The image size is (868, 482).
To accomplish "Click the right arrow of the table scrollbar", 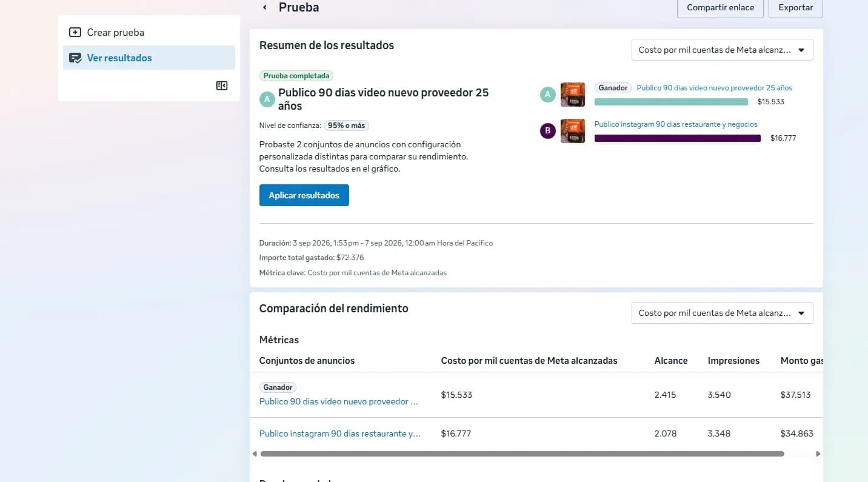I will 818,454.
